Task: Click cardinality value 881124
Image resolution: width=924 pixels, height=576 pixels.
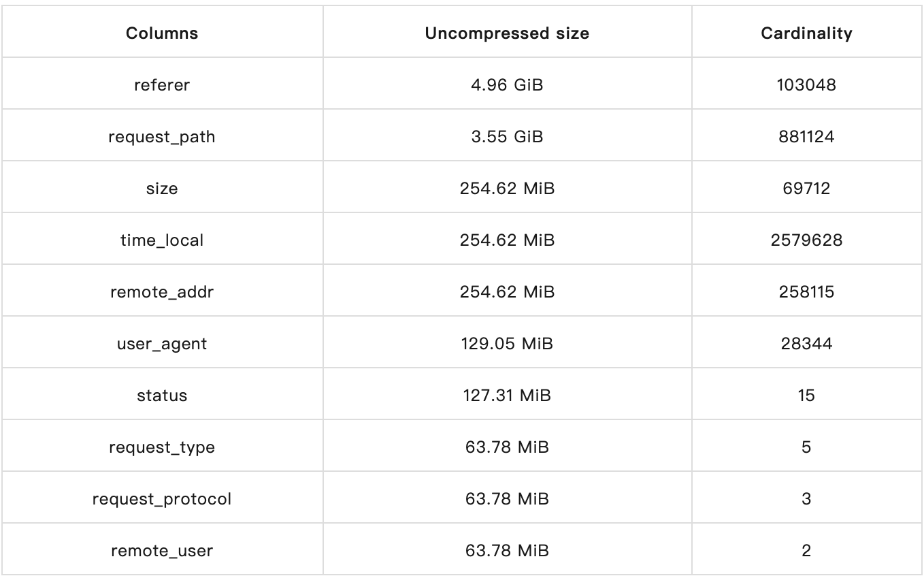Action: (x=806, y=137)
